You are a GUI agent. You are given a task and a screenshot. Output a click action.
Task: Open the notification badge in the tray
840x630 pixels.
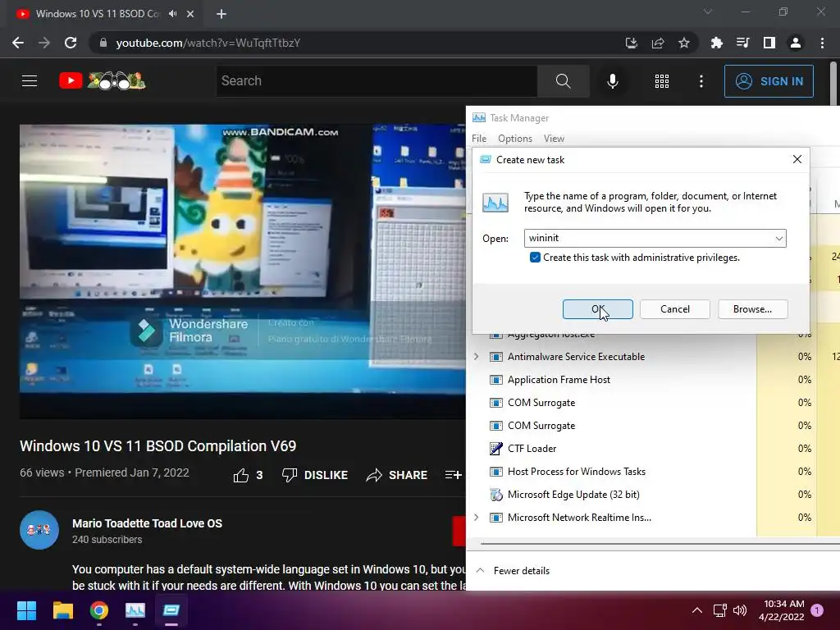click(x=817, y=610)
